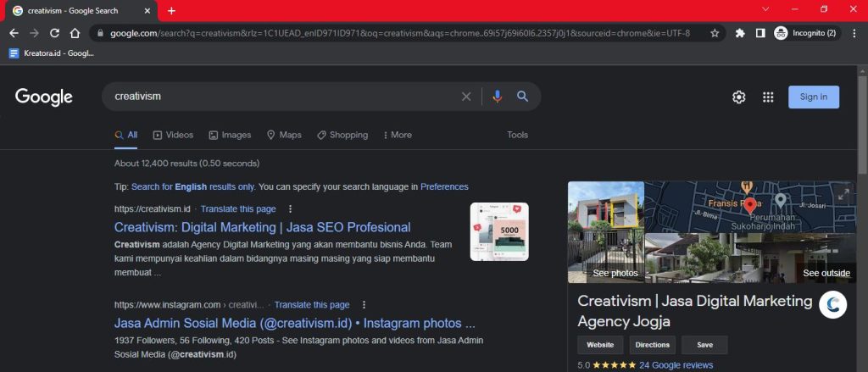
Task: Bookmark this page with the star icon
Action: [715, 33]
